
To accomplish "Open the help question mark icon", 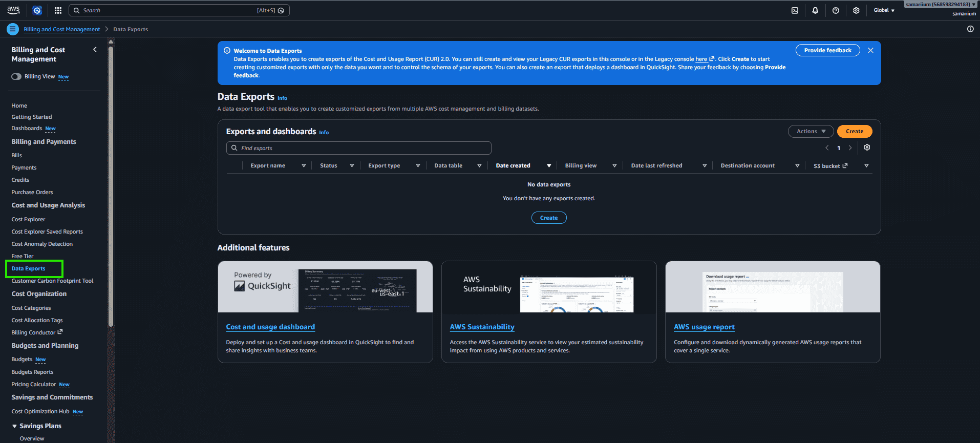I will click(x=836, y=10).
